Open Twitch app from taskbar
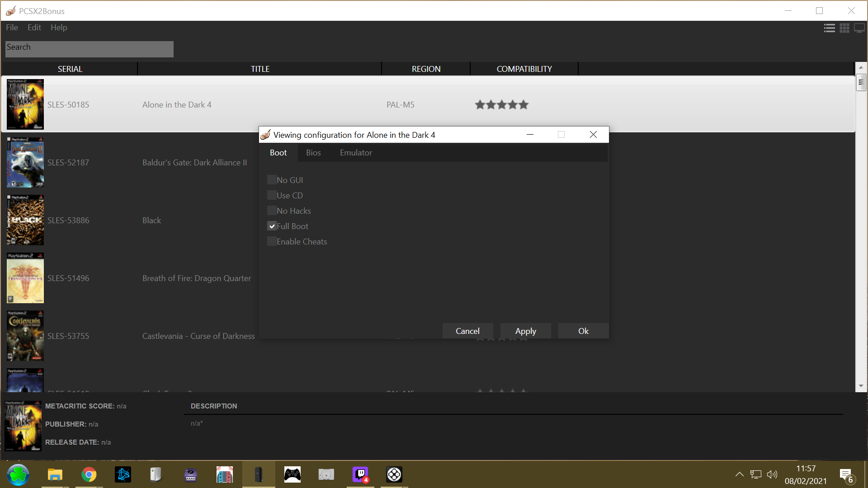 (360, 474)
